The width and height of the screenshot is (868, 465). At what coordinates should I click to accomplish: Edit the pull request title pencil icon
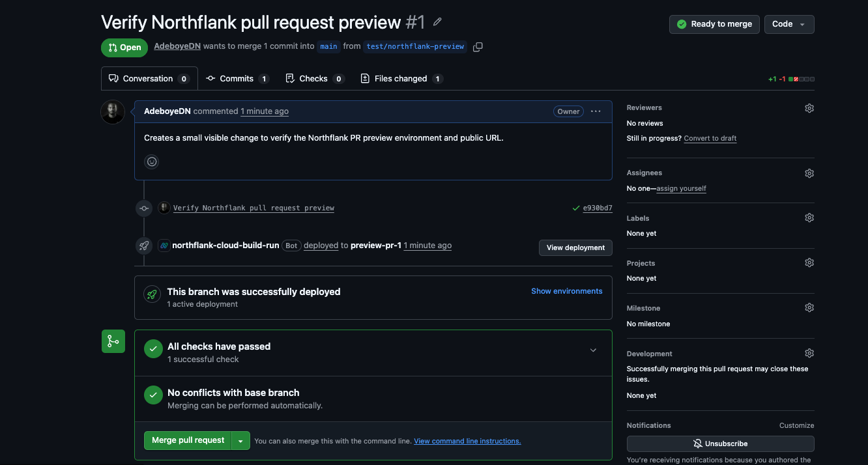point(437,22)
